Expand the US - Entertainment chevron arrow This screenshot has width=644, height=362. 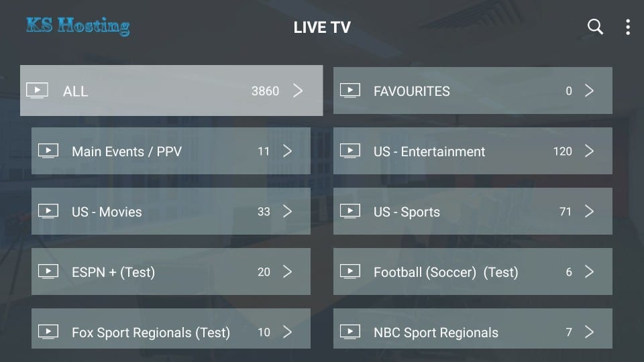590,151
